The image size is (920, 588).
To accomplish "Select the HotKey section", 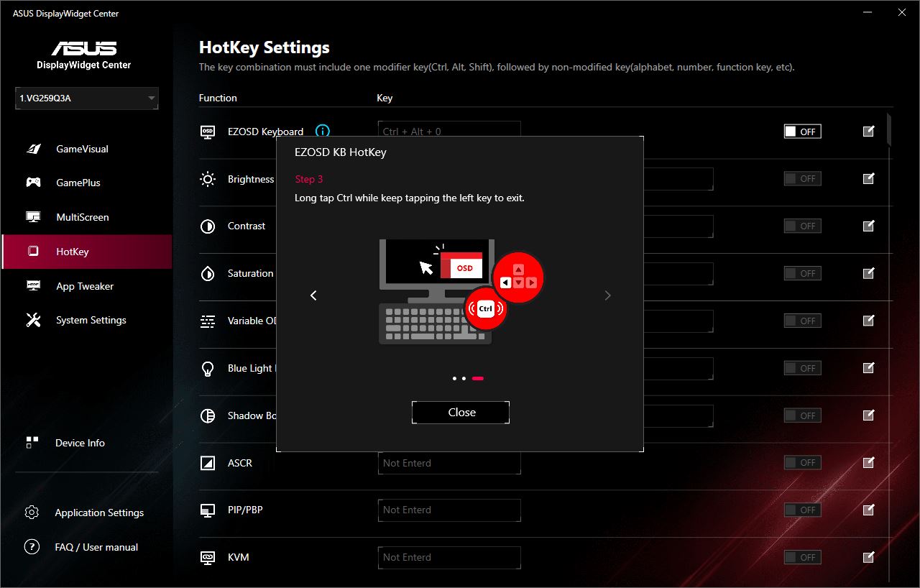I will coord(86,252).
